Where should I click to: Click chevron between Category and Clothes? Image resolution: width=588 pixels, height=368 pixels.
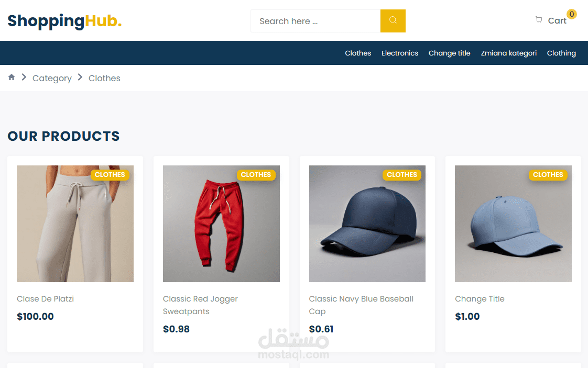[x=80, y=77]
